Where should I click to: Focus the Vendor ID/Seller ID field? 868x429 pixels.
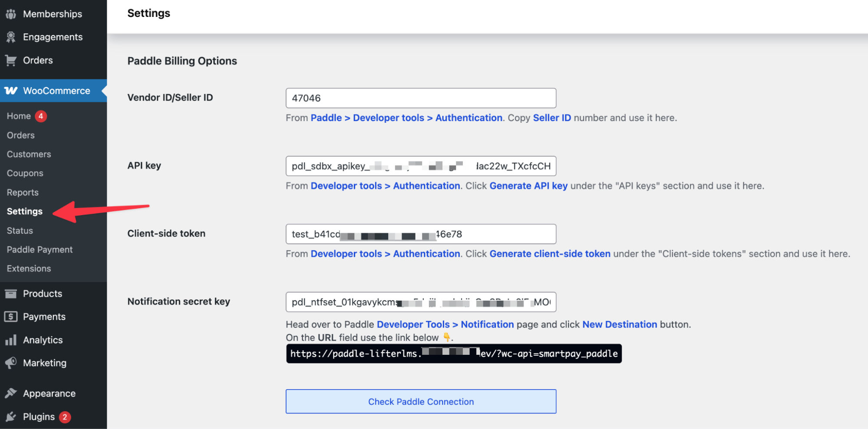(420, 98)
